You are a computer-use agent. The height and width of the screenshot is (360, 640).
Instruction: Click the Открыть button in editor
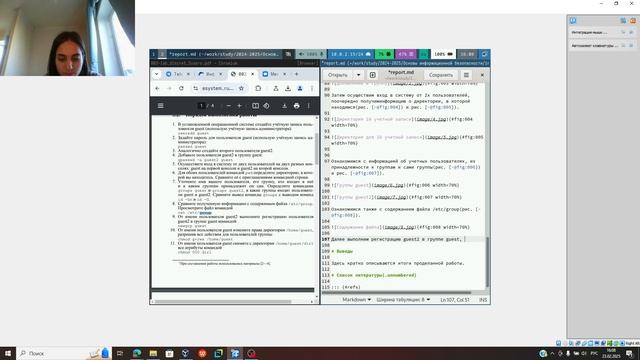(338, 75)
